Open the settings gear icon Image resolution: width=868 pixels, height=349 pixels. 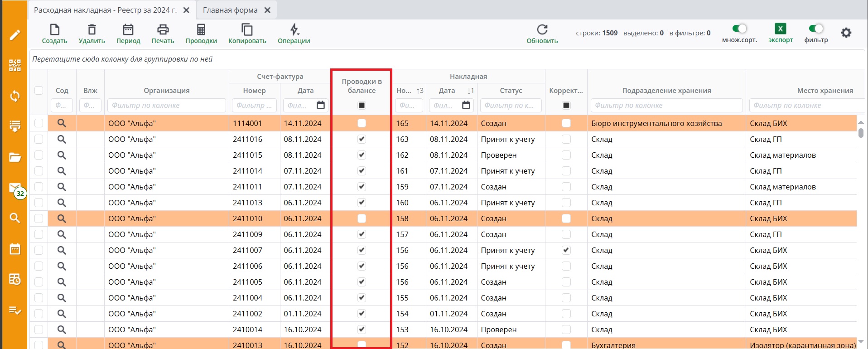click(846, 33)
